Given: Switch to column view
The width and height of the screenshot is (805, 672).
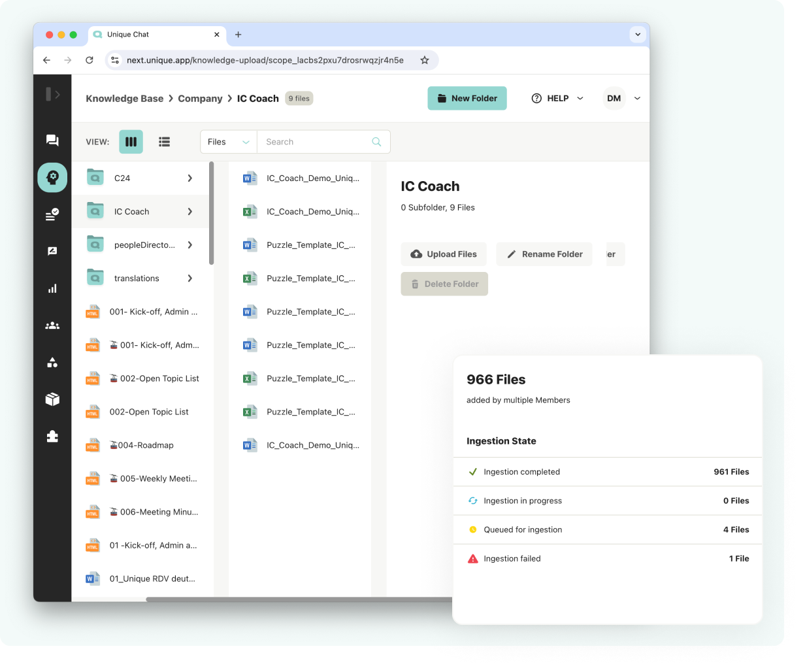Looking at the screenshot, I should [131, 142].
